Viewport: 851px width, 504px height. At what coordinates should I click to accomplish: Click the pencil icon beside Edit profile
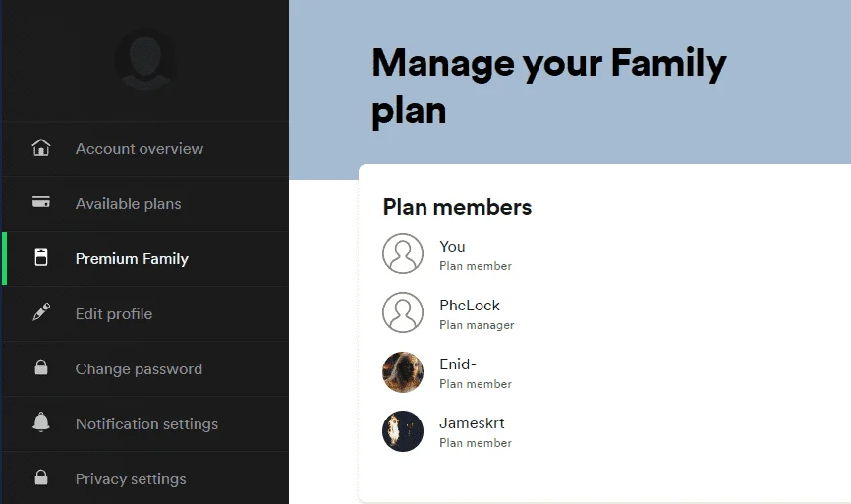41,312
